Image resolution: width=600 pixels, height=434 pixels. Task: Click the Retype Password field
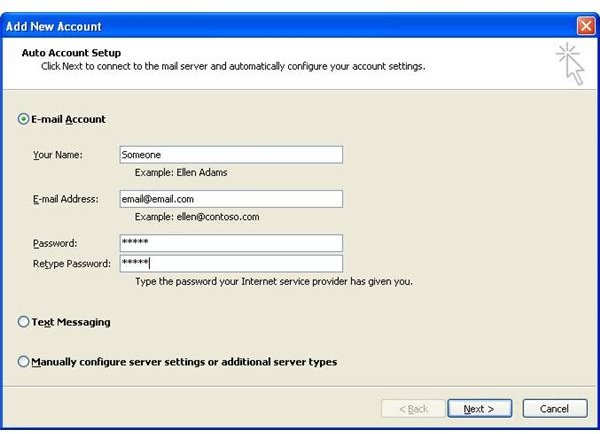[231, 264]
